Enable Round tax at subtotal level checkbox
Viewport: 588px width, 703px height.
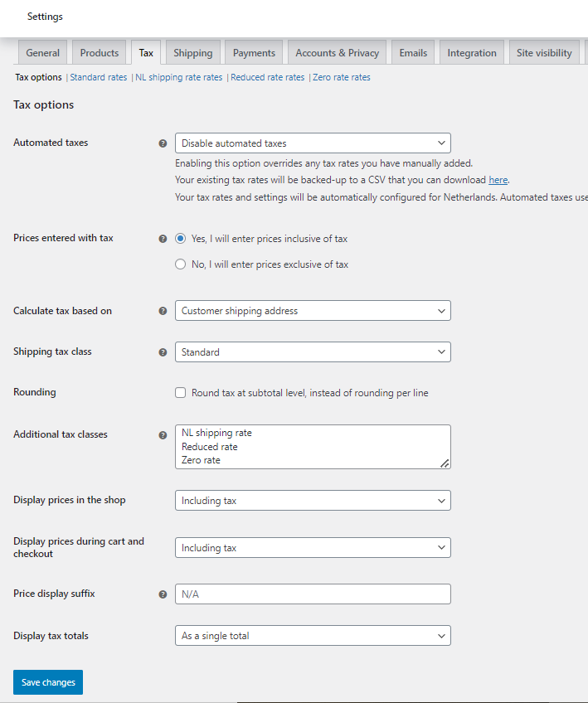[x=180, y=393]
